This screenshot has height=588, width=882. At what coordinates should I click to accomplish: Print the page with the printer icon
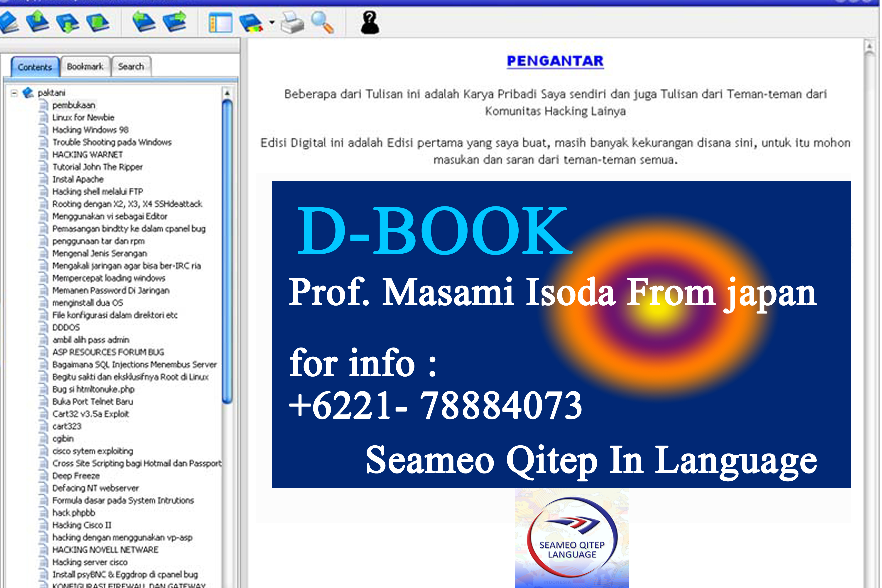tap(292, 22)
